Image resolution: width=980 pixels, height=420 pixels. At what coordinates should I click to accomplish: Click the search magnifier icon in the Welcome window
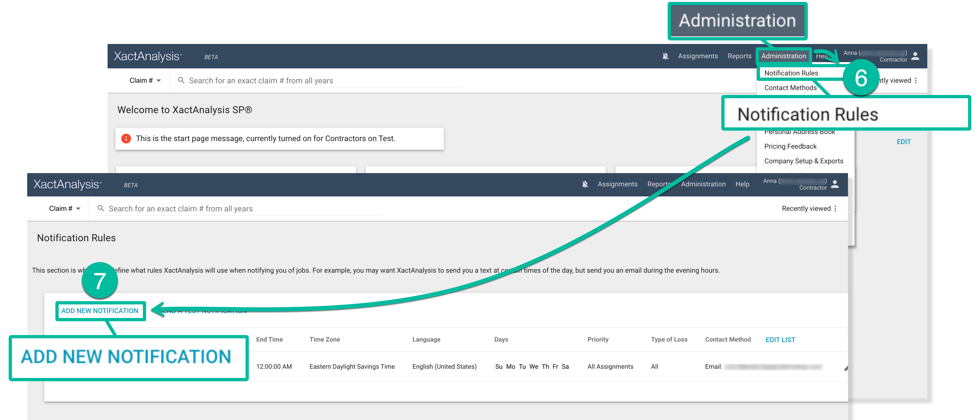pos(181,80)
